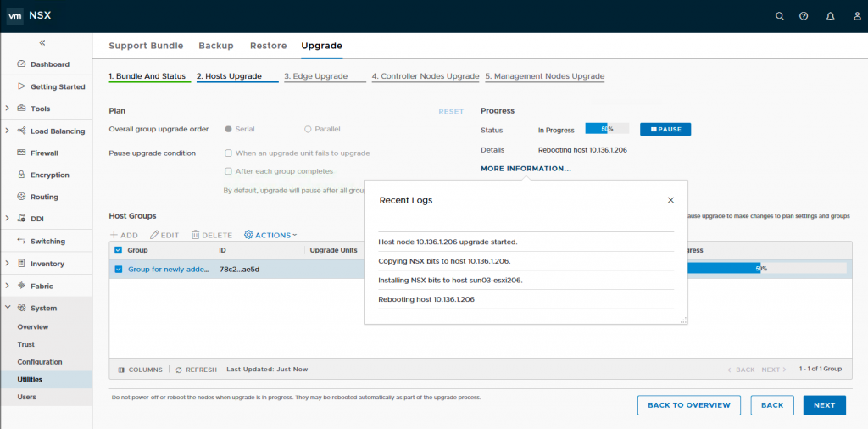Click the DDI icon
868x429 pixels.
coord(21,219)
